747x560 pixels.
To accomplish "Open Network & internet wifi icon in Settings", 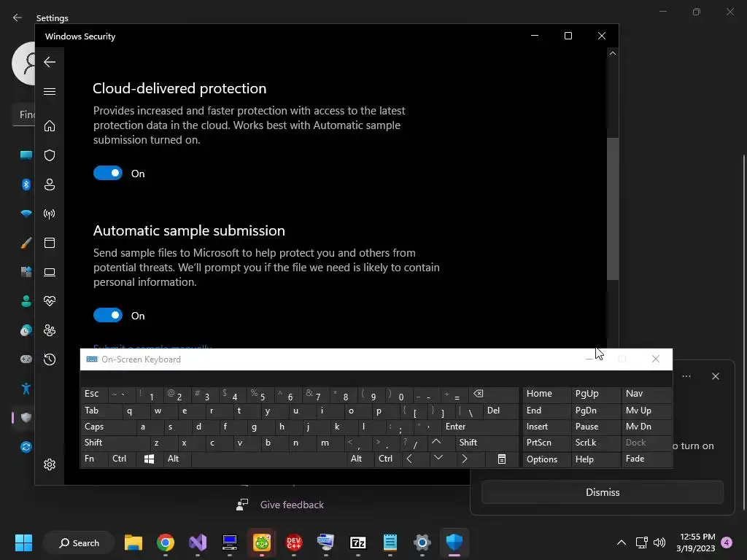I will coord(26,214).
